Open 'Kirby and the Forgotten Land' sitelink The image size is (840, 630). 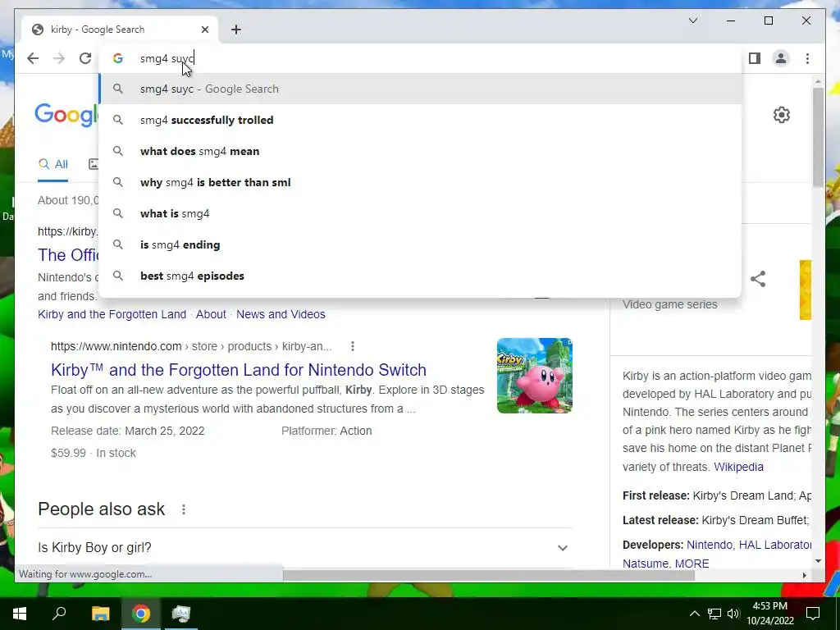click(x=112, y=314)
